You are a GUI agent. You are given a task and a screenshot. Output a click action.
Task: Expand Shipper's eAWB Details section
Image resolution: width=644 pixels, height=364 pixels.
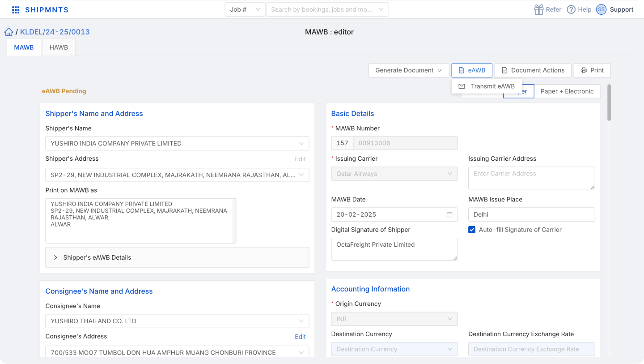[177, 257]
